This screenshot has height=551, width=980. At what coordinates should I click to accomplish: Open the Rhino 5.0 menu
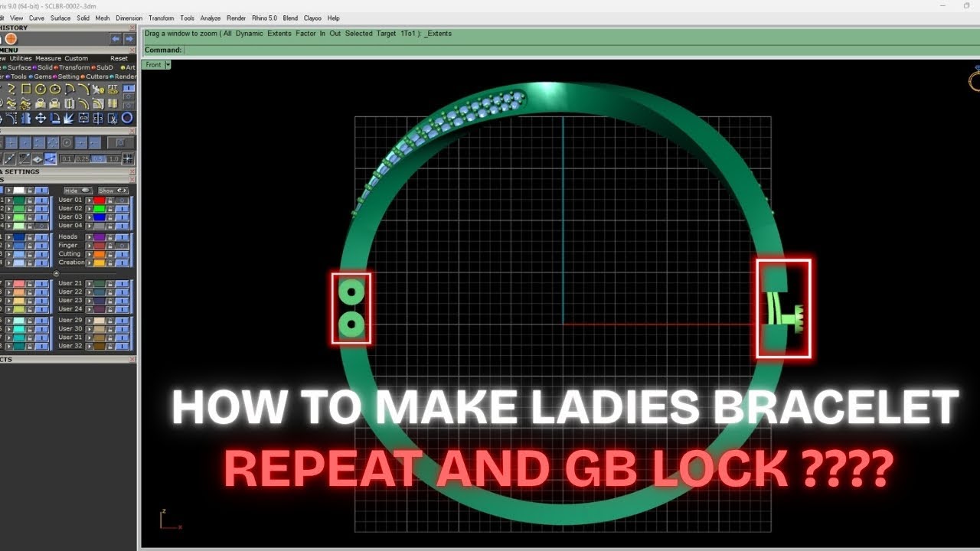(264, 18)
